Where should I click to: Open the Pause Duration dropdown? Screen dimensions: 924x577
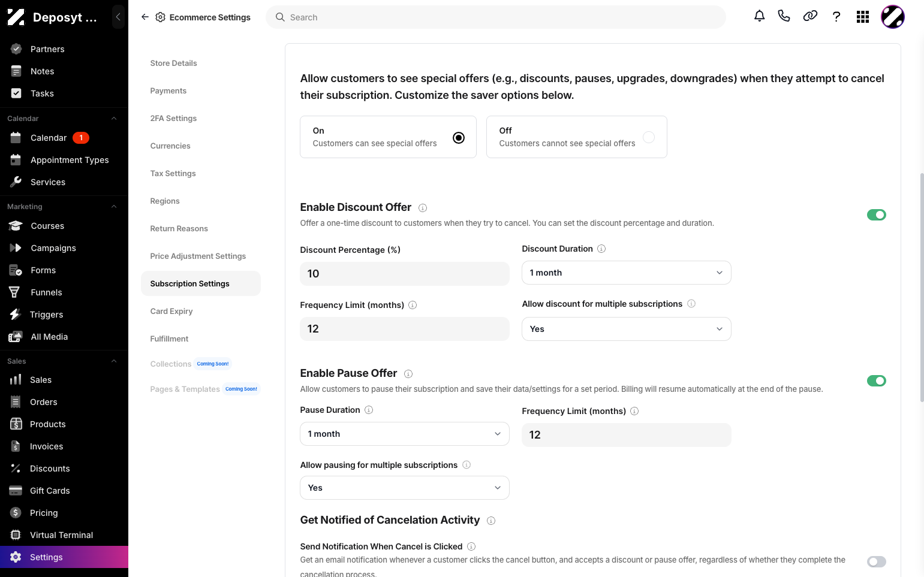404,434
